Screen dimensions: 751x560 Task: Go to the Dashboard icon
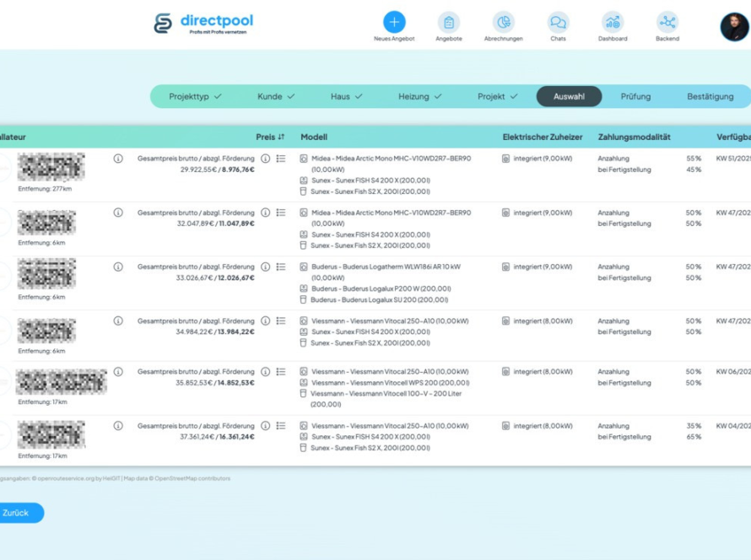[x=613, y=22]
